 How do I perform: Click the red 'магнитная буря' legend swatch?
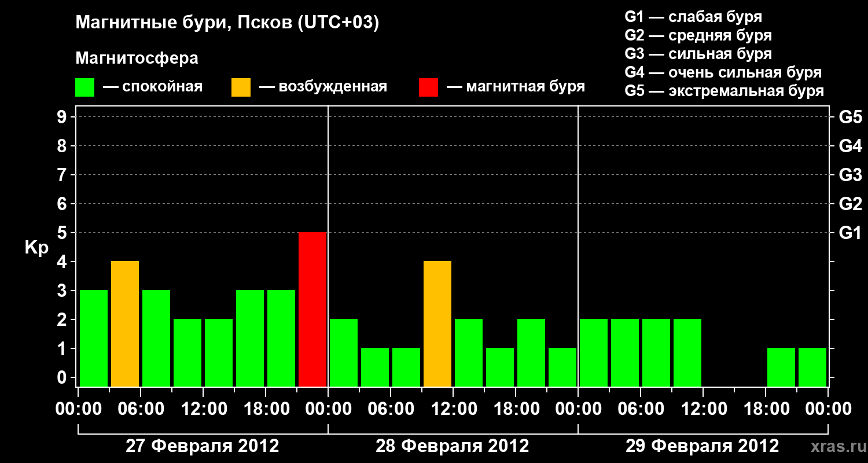click(x=428, y=87)
